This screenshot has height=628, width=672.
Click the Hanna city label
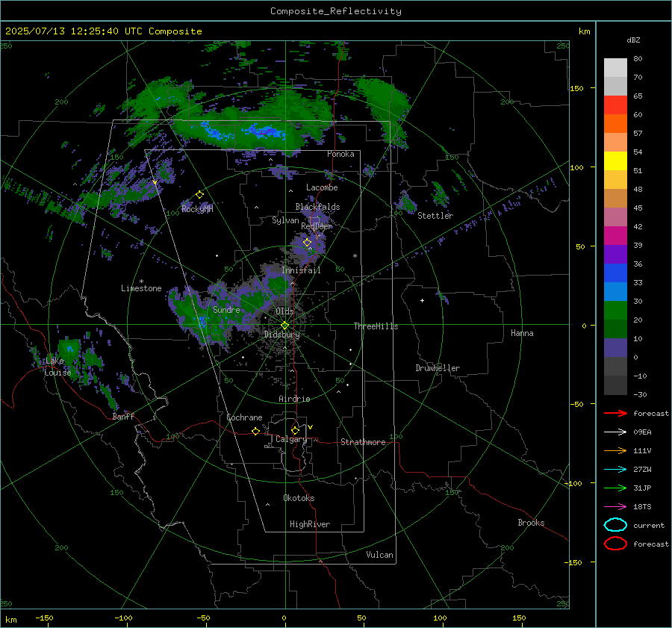522,333
